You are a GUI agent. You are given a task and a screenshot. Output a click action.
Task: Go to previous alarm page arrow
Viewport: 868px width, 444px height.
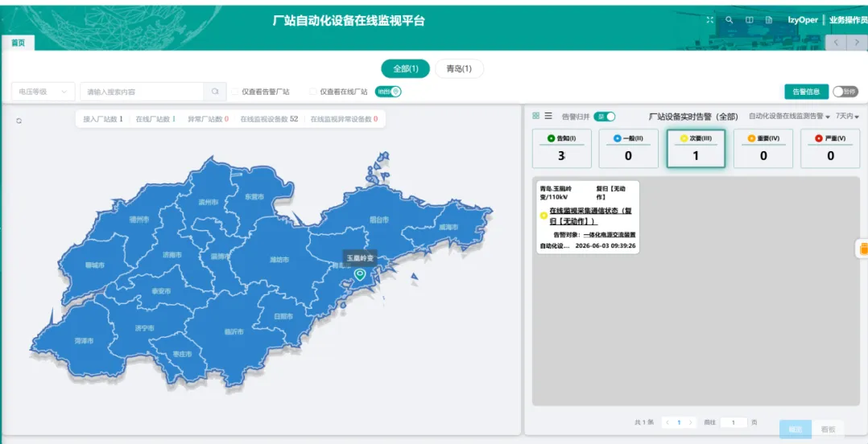668,422
